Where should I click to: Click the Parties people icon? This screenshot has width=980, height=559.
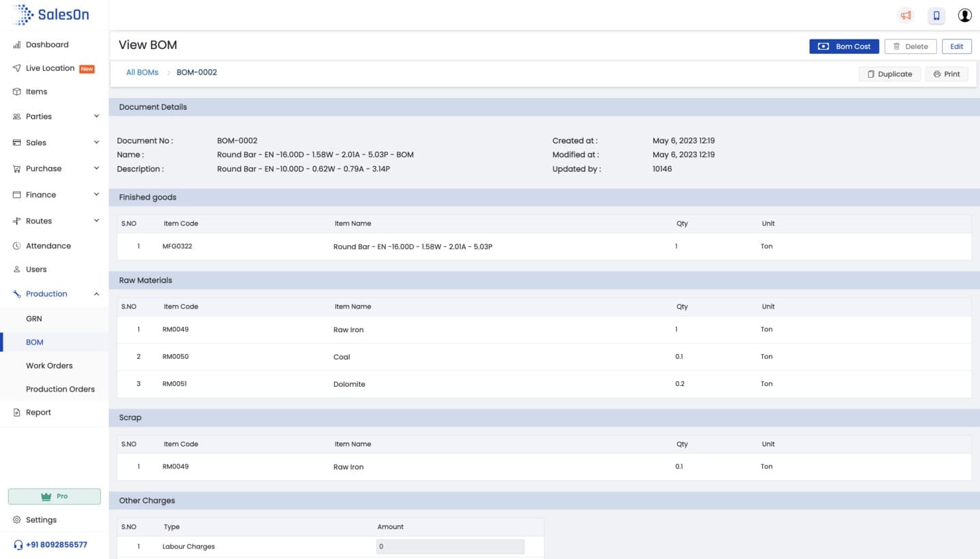point(17,116)
